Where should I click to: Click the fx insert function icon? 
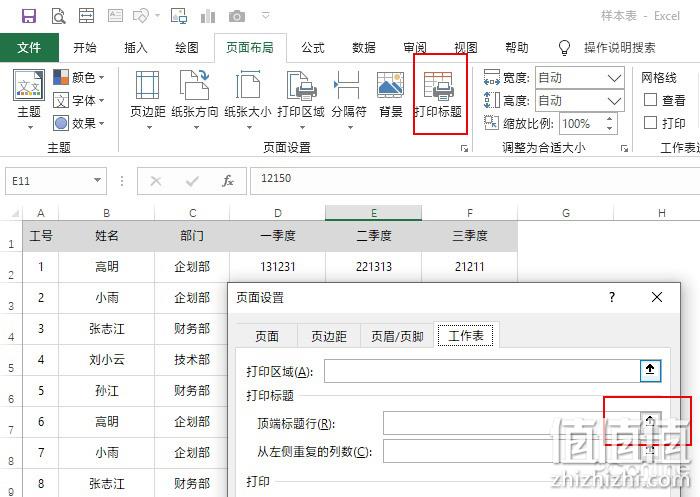(x=228, y=181)
